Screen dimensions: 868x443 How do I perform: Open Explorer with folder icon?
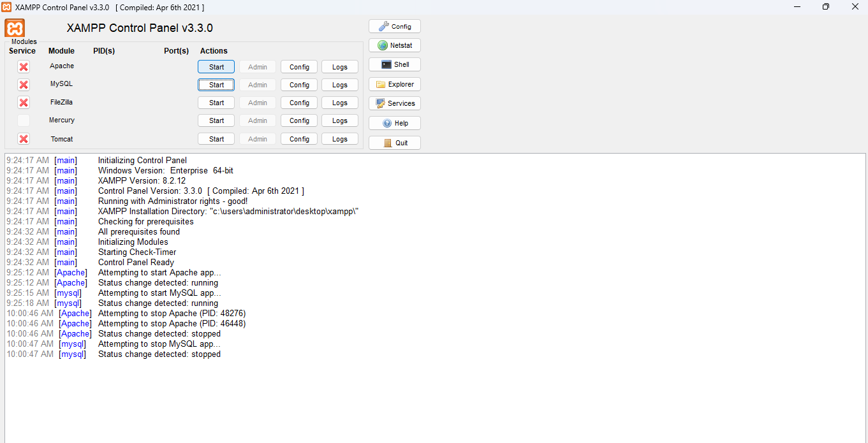coord(395,84)
